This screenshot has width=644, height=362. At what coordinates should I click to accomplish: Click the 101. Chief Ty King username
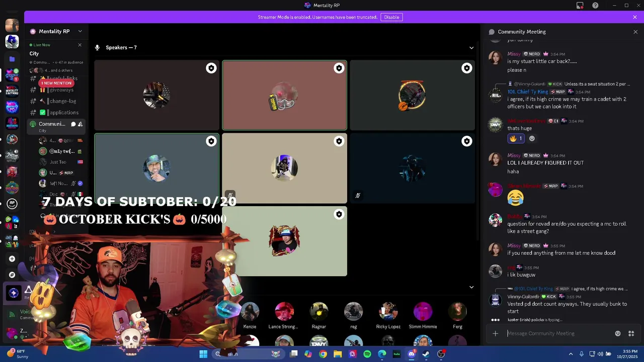[528, 92]
